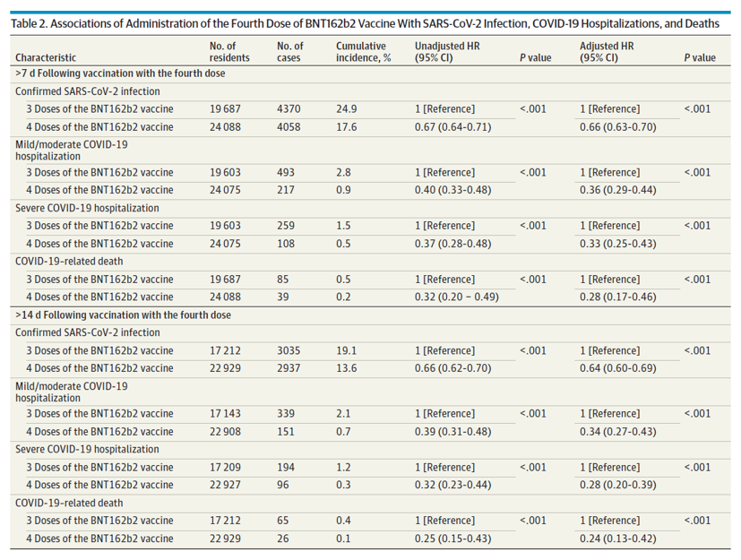This screenshot has height=560, width=741.
Task: Click the case count "96"
Action: coord(282,486)
